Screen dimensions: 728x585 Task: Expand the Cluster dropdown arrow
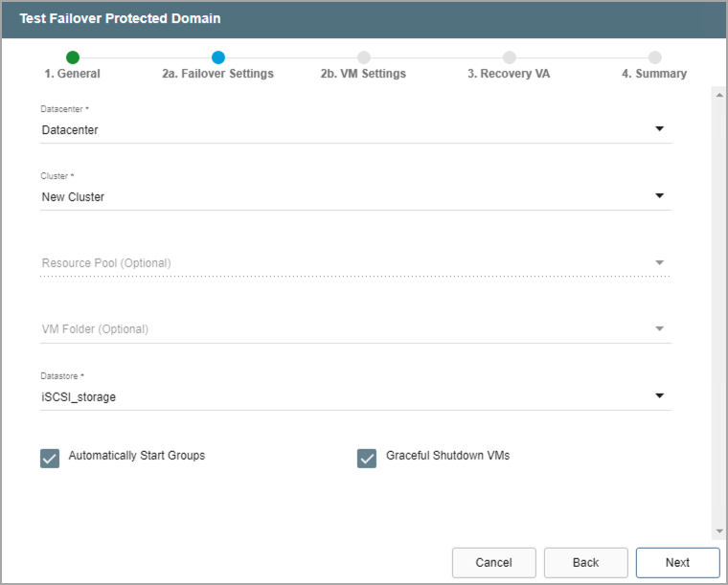[659, 196]
